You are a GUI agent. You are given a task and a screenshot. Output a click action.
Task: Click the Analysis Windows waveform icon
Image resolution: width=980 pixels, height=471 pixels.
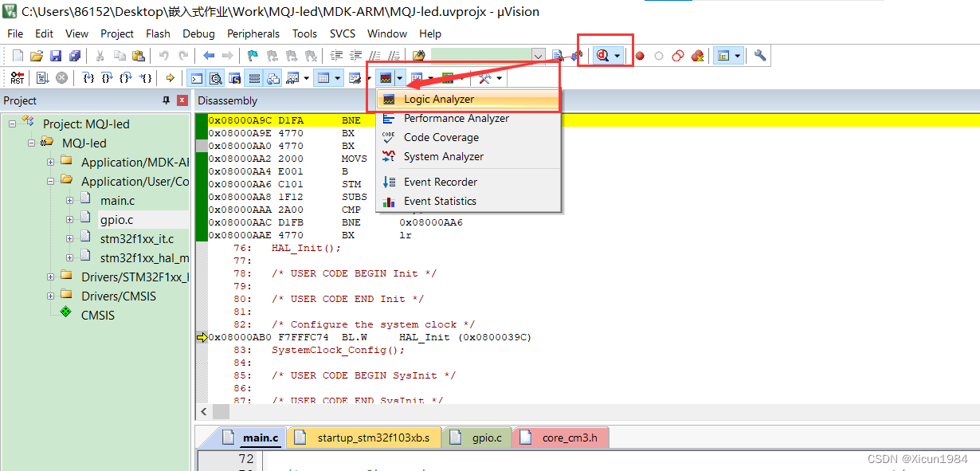pos(386,78)
